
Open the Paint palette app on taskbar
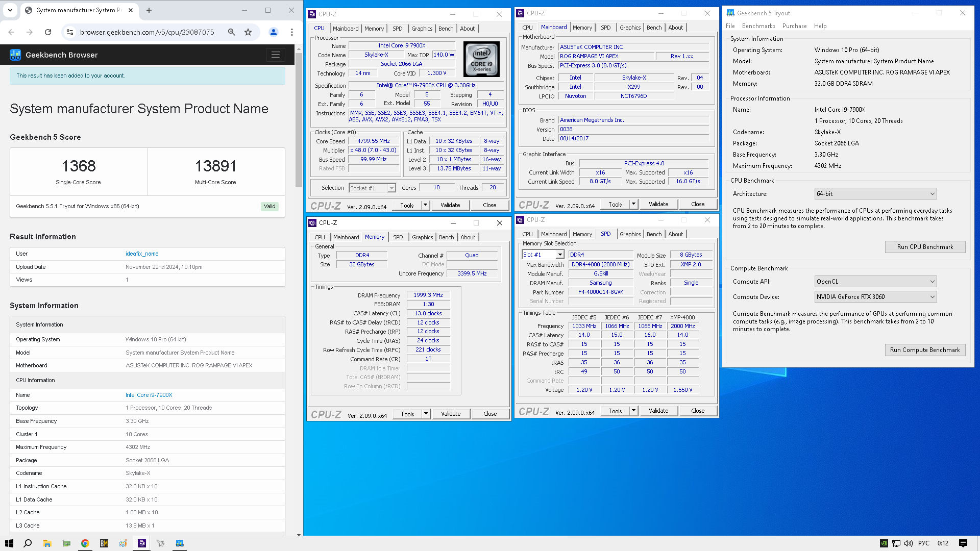(123, 543)
